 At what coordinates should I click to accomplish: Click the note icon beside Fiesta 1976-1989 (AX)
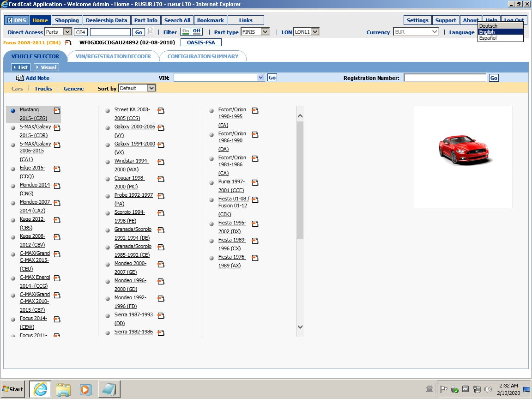[254, 257]
